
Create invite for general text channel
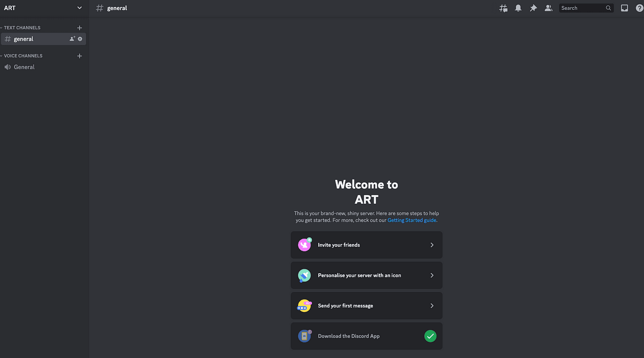tap(72, 39)
